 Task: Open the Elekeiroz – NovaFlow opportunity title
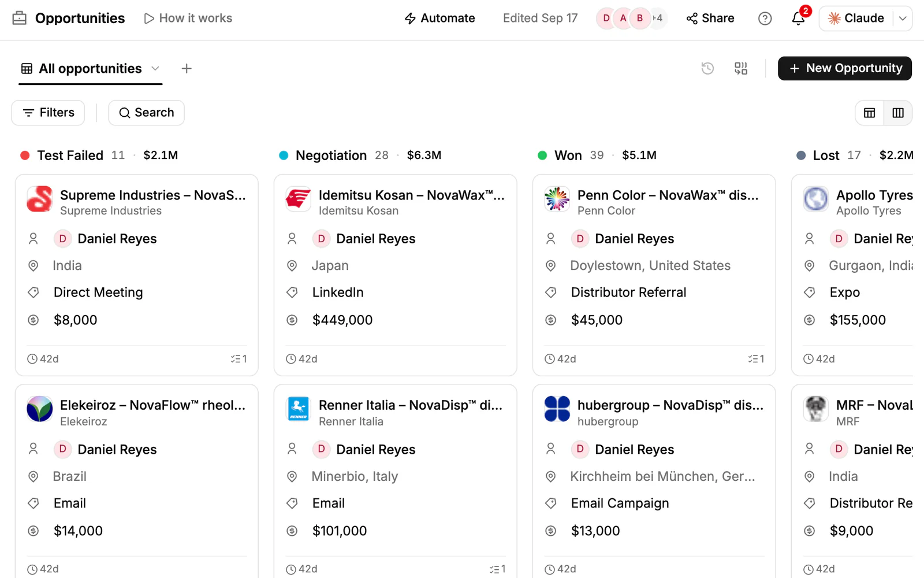153,406
